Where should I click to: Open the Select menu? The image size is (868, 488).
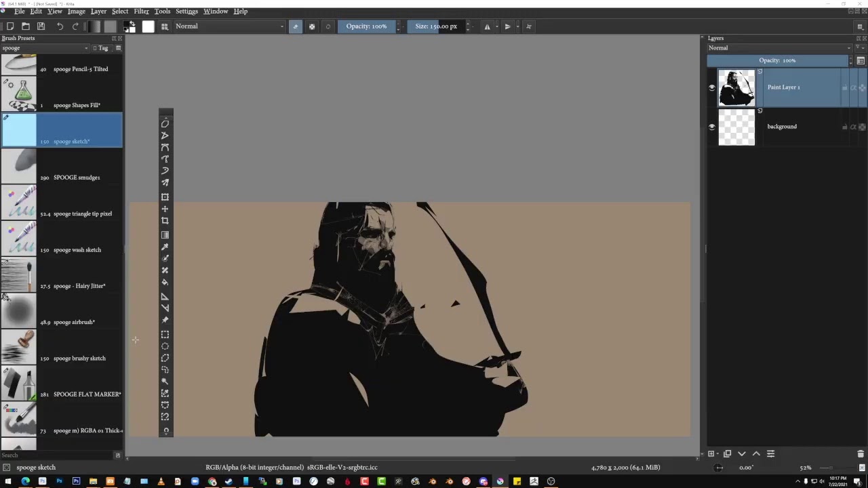point(120,11)
